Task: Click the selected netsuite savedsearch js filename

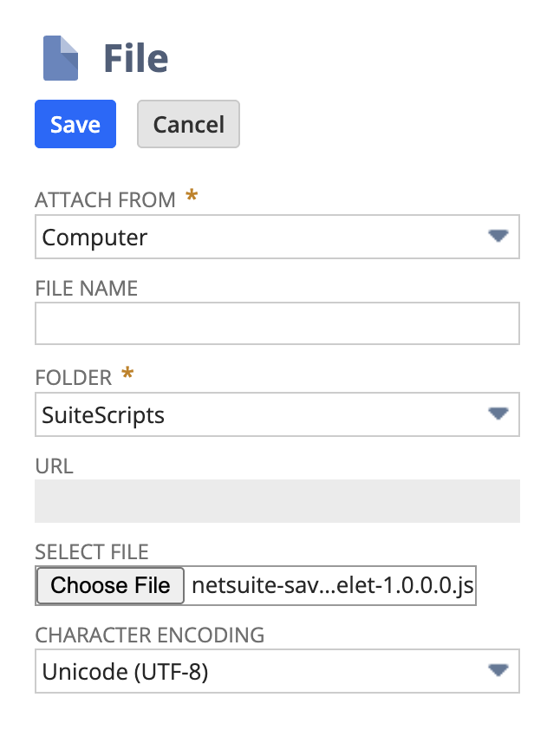Action: coord(334,585)
